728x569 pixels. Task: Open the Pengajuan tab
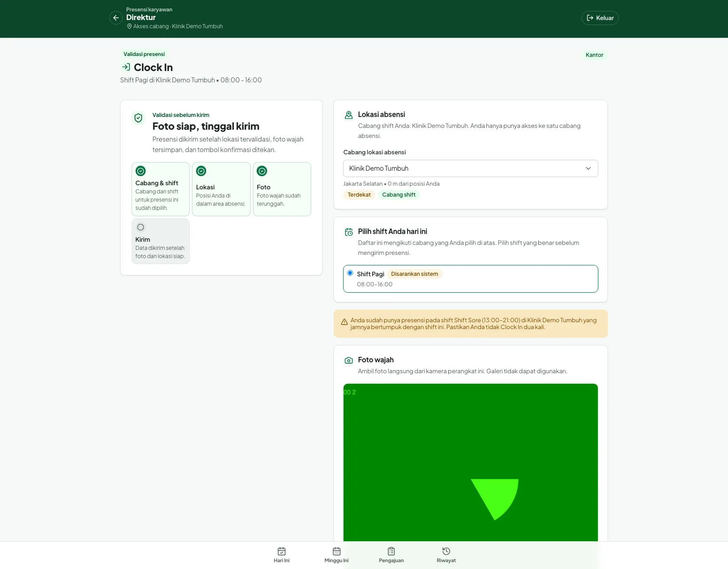click(x=391, y=555)
